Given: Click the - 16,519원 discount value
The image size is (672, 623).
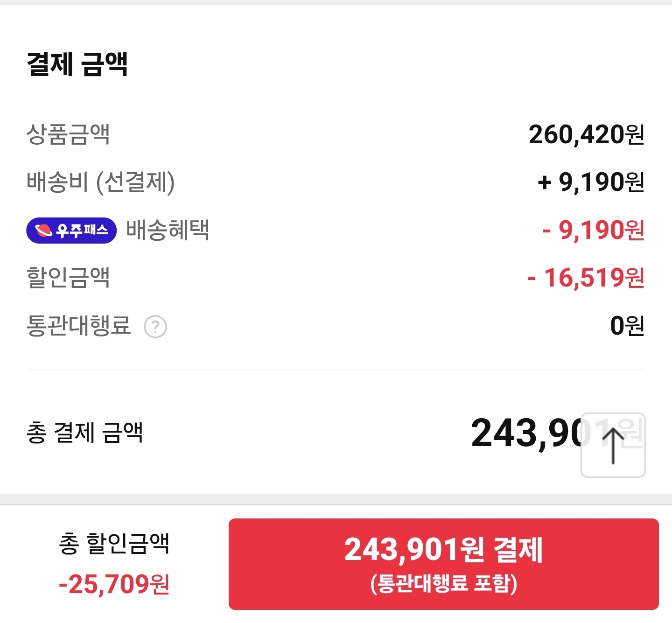Looking at the screenshot, I should [586, 278].
